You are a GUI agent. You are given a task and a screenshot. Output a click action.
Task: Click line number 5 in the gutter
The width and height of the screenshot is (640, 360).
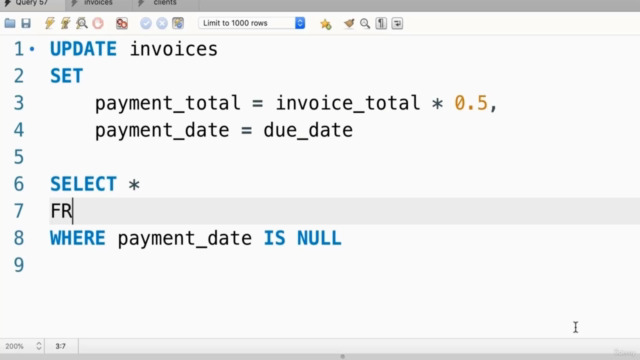coord(19,158)
